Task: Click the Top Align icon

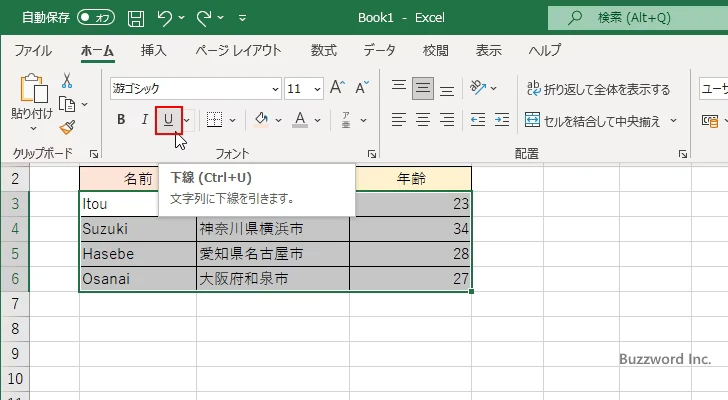Action: click(399, 87)
